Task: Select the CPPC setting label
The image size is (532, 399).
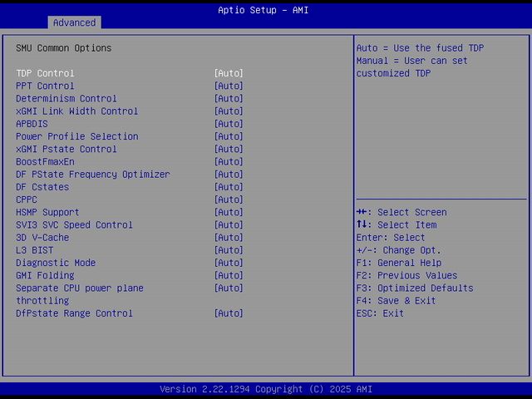Action: [x=27, y=199]
